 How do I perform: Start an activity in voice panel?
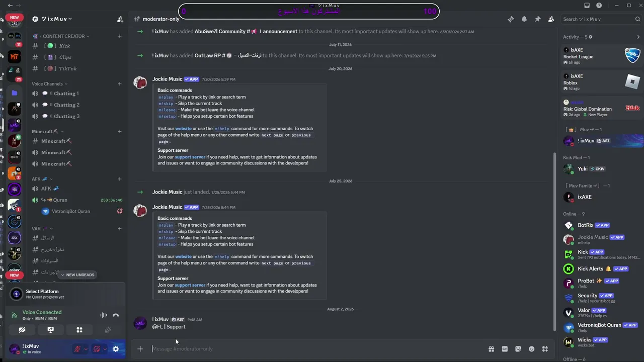[x=79, y=330]
